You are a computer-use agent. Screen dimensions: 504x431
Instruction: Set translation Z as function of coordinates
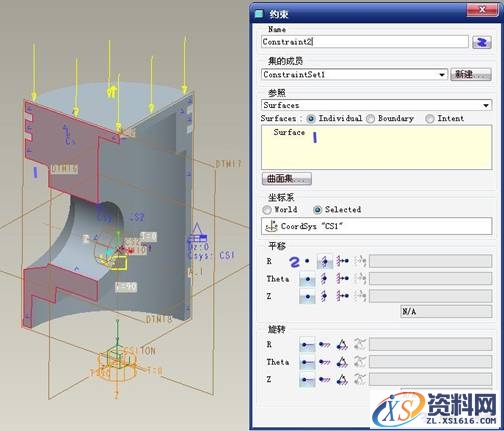[x=360, y=296]
